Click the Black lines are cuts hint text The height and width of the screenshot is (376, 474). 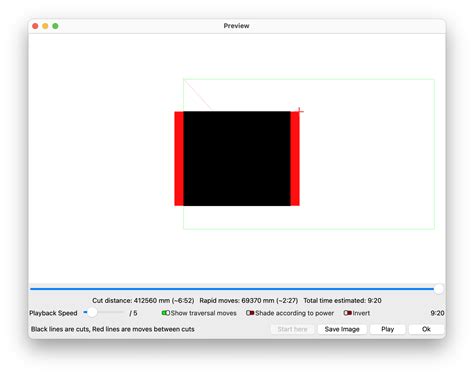(x=113, y=329)
